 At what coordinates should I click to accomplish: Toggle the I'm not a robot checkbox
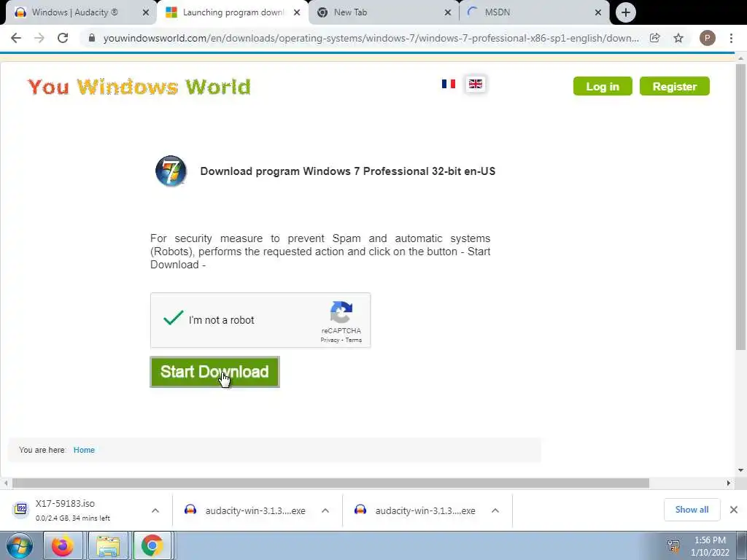click(173, 318)
